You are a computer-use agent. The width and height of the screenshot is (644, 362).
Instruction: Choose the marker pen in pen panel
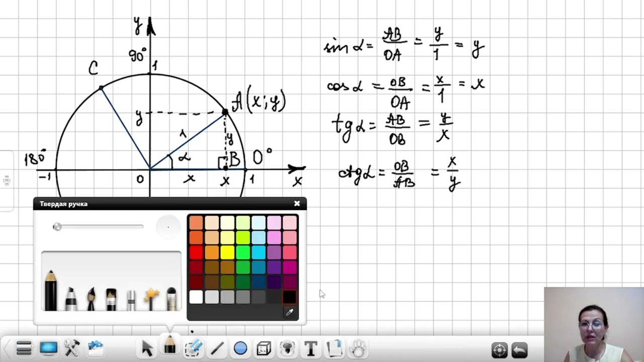pyautogui.click(x=71, y=298)
